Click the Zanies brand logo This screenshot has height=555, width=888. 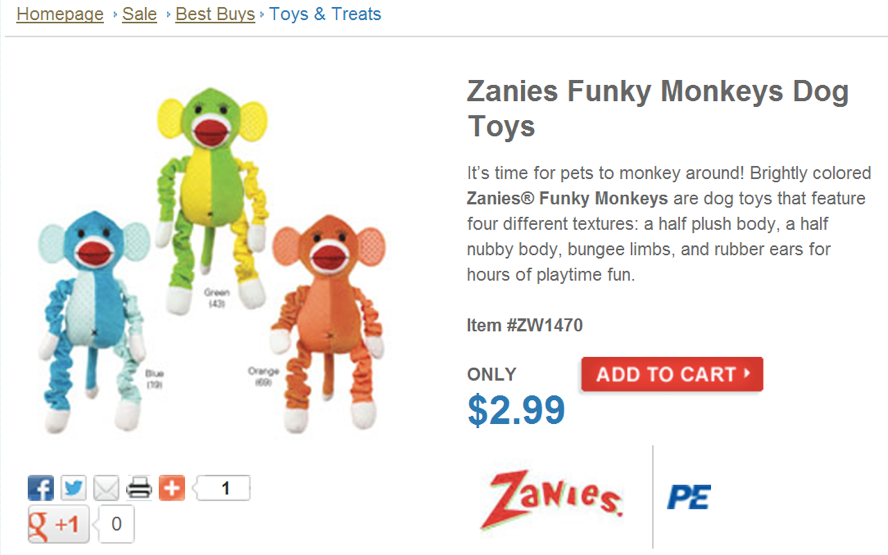(x=553, y=499)
